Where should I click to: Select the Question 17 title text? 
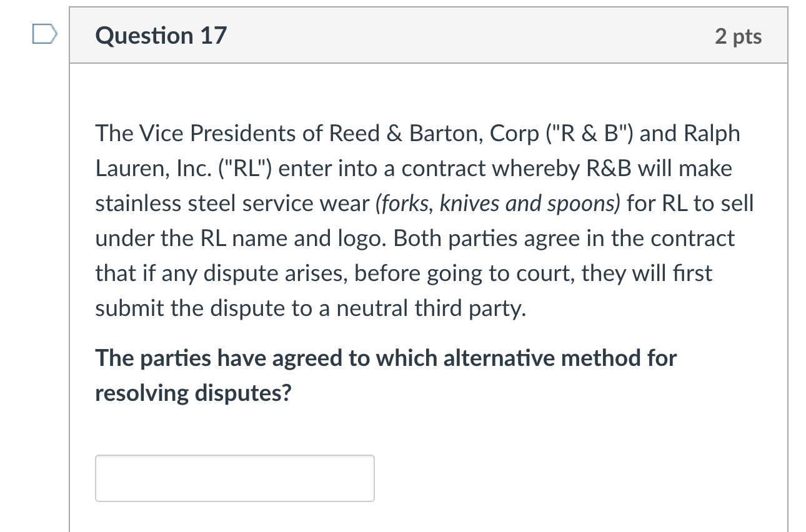(160, 36)
